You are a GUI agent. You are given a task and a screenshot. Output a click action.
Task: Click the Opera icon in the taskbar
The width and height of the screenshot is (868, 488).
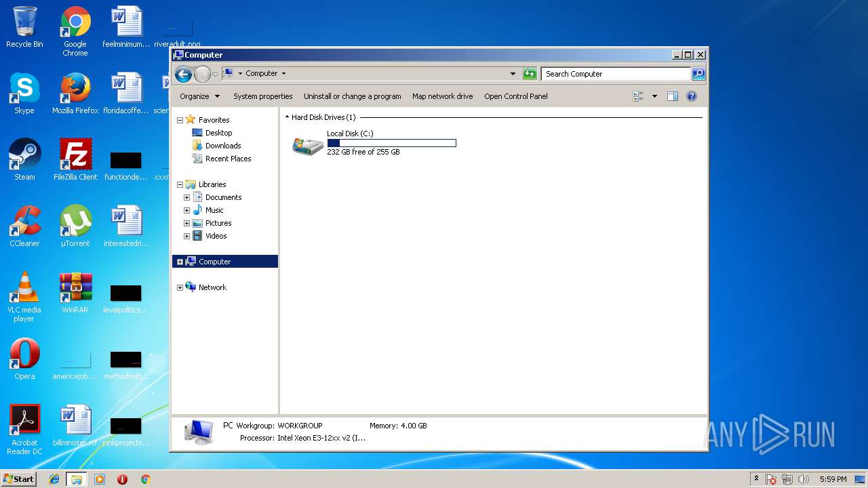(x=122, y=479)
